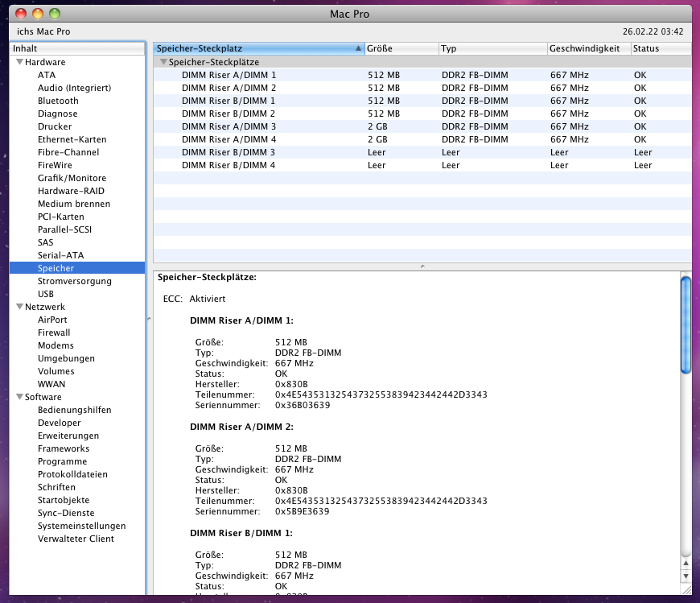700x603 pixels.
Task: Select Umgebungen in the sidebar
Action: pyautogui.click(x=66, y=358)
